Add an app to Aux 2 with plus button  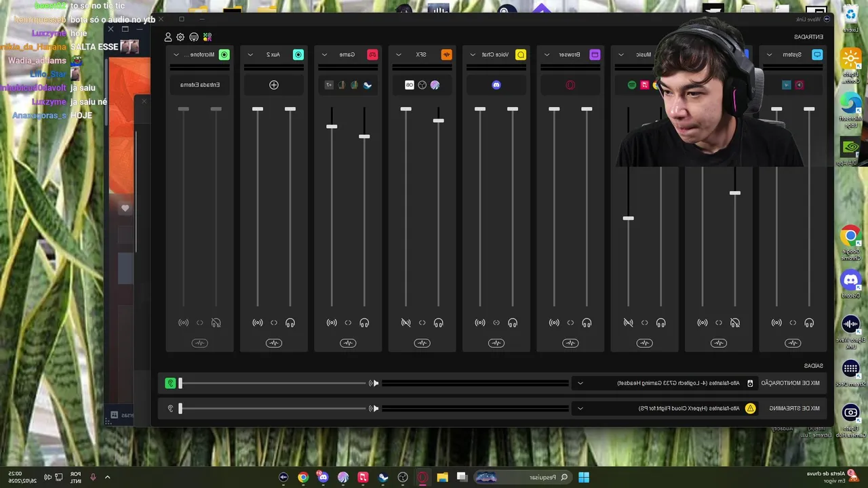coord(274,85)
